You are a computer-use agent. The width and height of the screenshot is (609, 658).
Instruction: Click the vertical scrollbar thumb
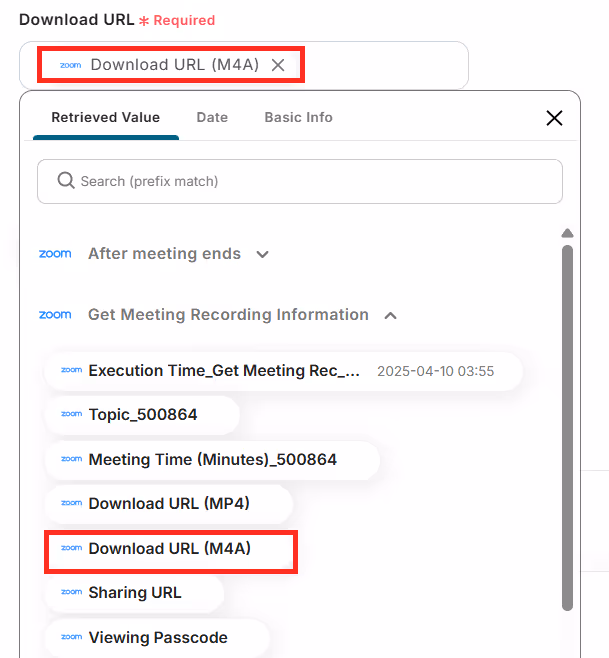pyautogui.click(x=567, y=428)
